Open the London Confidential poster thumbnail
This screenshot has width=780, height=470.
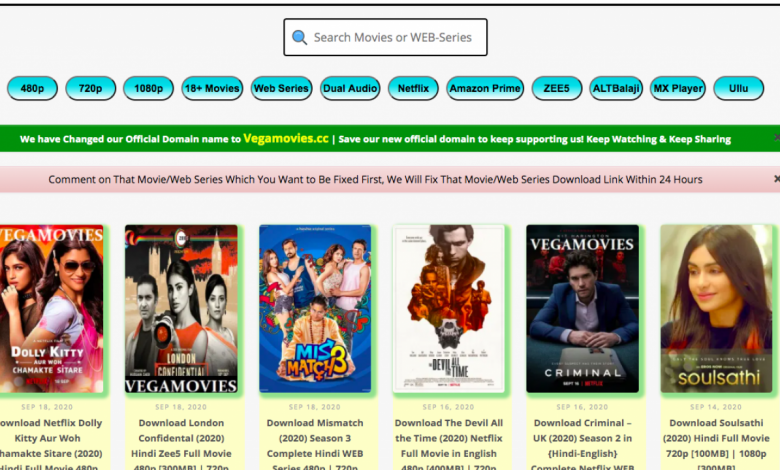[x=181, y=309]
